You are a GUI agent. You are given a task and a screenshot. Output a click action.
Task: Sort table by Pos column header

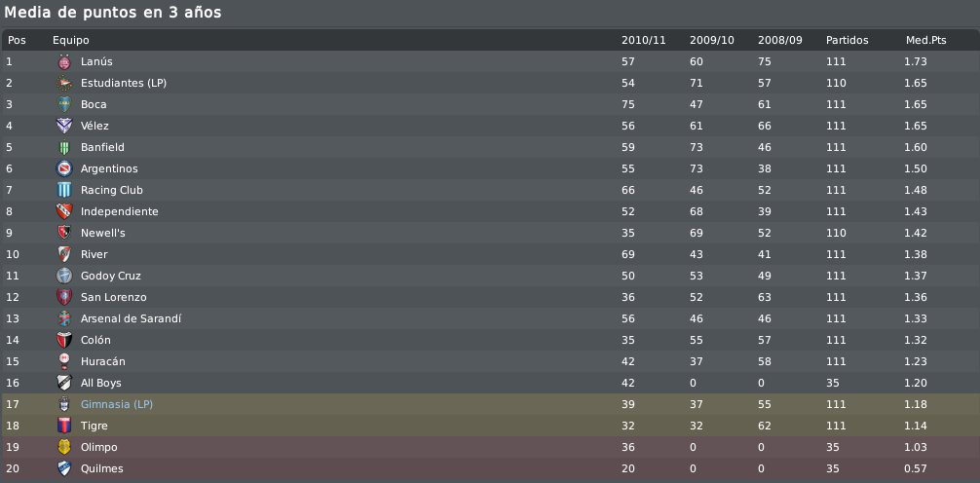pos(17,40)
